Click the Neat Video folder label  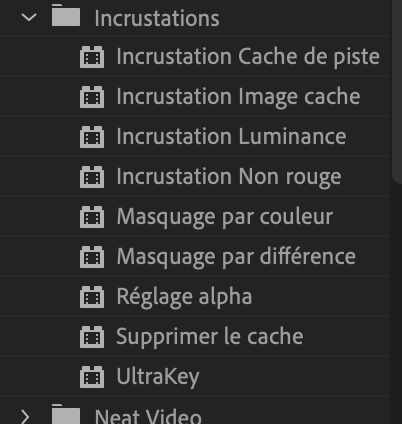(148, 417)
